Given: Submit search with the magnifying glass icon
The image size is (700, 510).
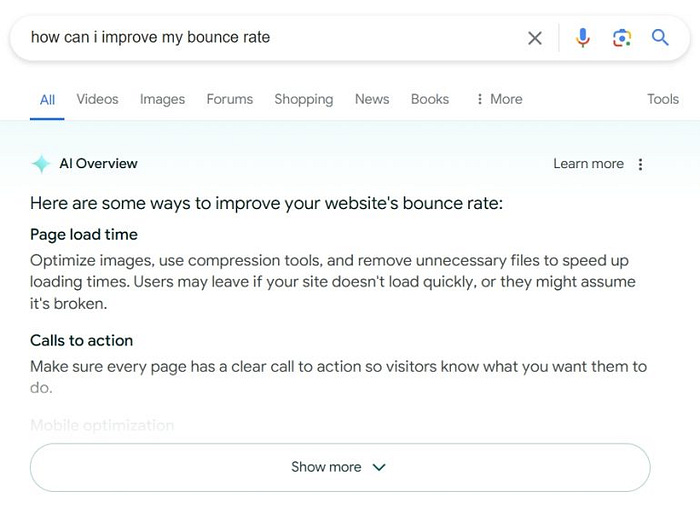Looking at the screenshot, I should click(x=660, y=38).
